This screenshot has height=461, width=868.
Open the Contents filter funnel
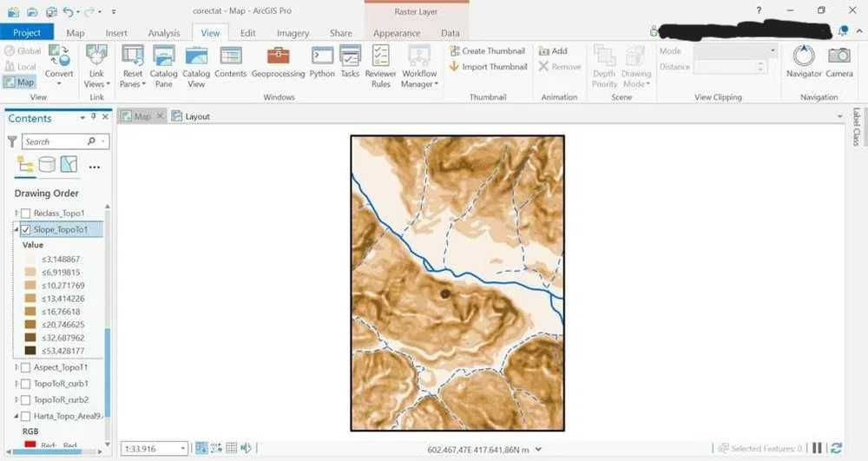coord(11,142)
